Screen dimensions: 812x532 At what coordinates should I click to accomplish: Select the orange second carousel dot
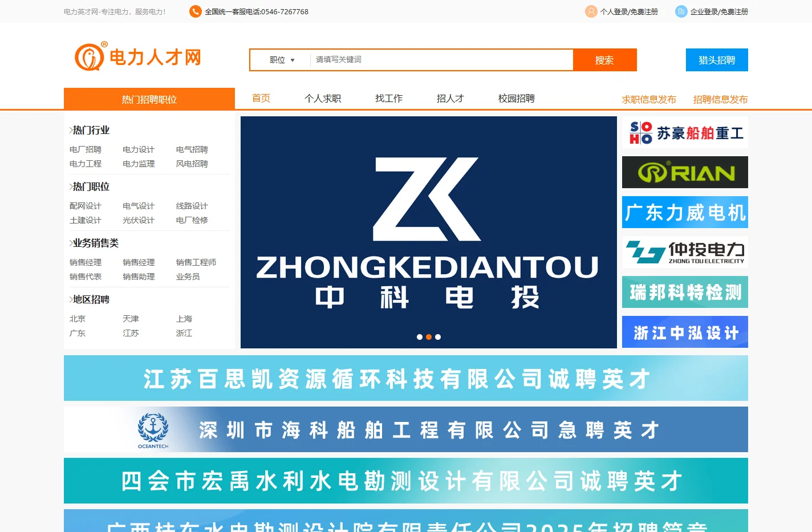pos(429,337)
